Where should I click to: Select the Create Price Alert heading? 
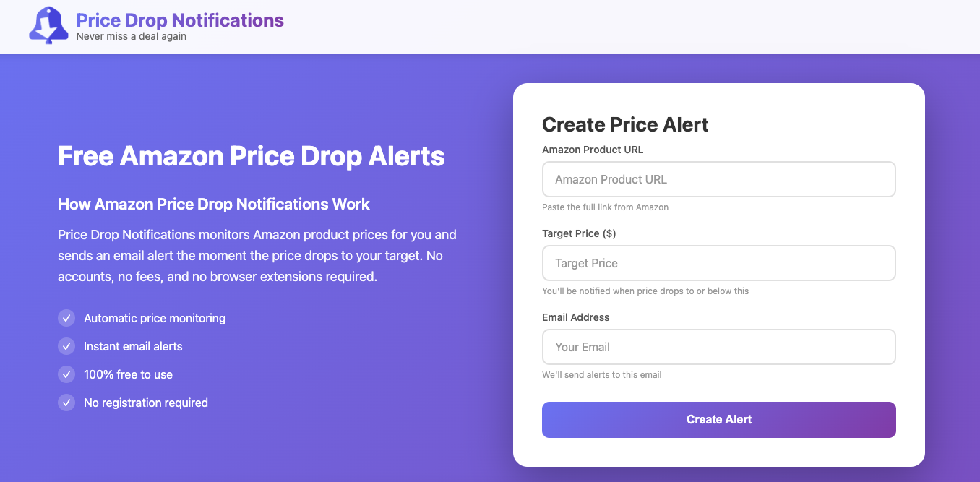click(x=624, y=124)
